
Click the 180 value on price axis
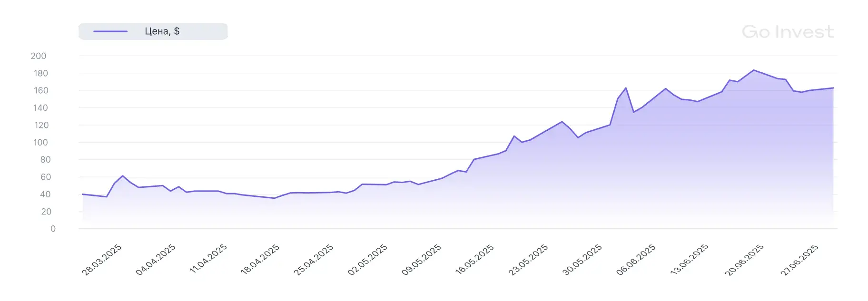[x=41, y=73]
